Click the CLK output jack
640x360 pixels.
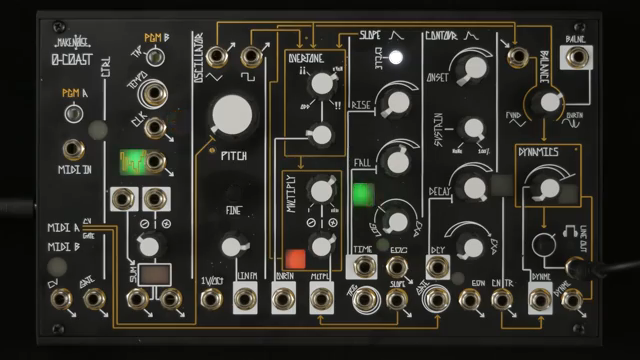tap(155, 127)
